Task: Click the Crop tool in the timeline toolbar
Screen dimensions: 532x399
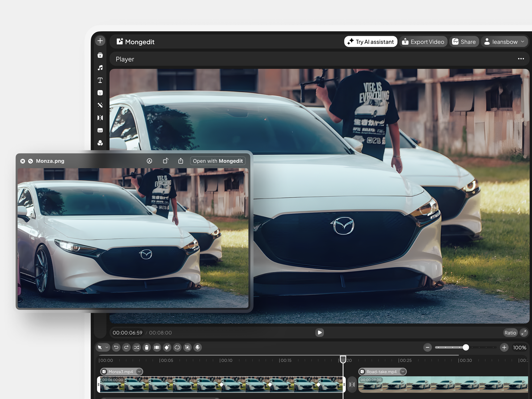Action: click(187, 347)
